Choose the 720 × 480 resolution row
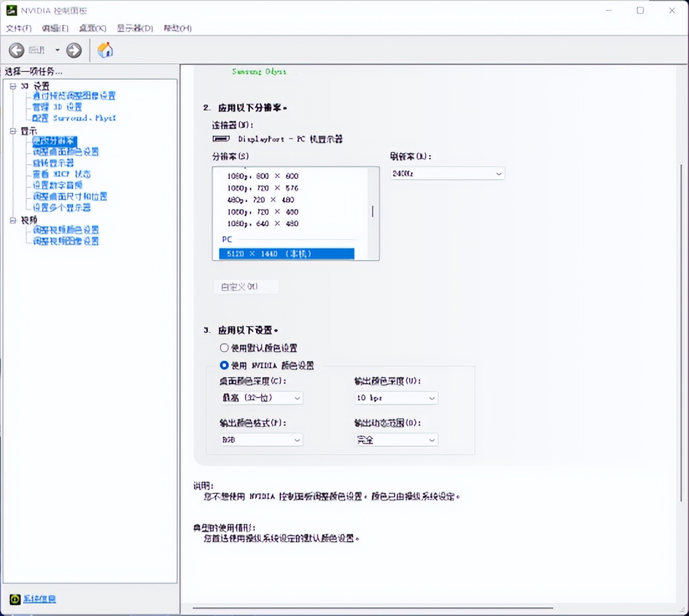689x616 pixels. point(261,200)
